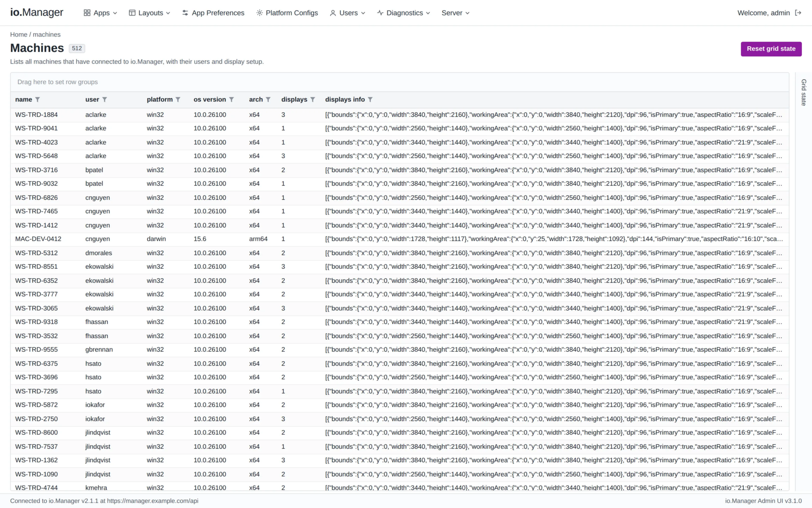
Task: Click the arch column filter icon
Action: tap(268, 99)
